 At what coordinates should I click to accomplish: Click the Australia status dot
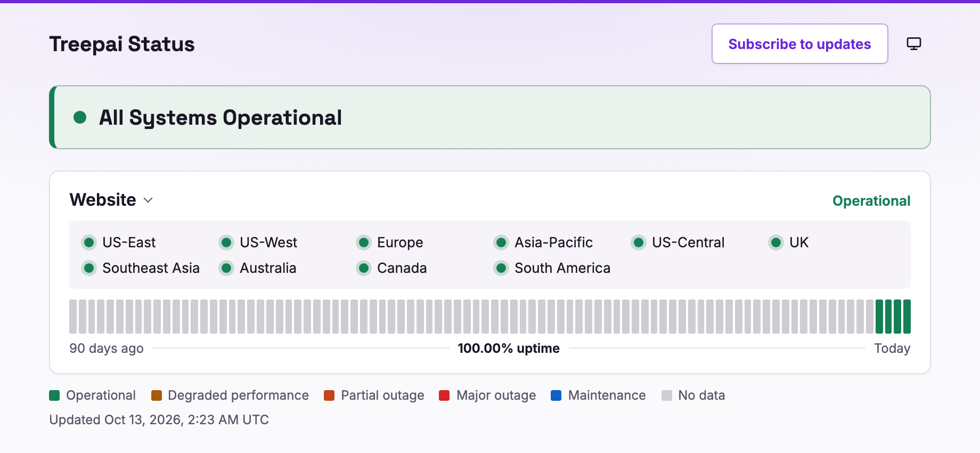(226, 268)
